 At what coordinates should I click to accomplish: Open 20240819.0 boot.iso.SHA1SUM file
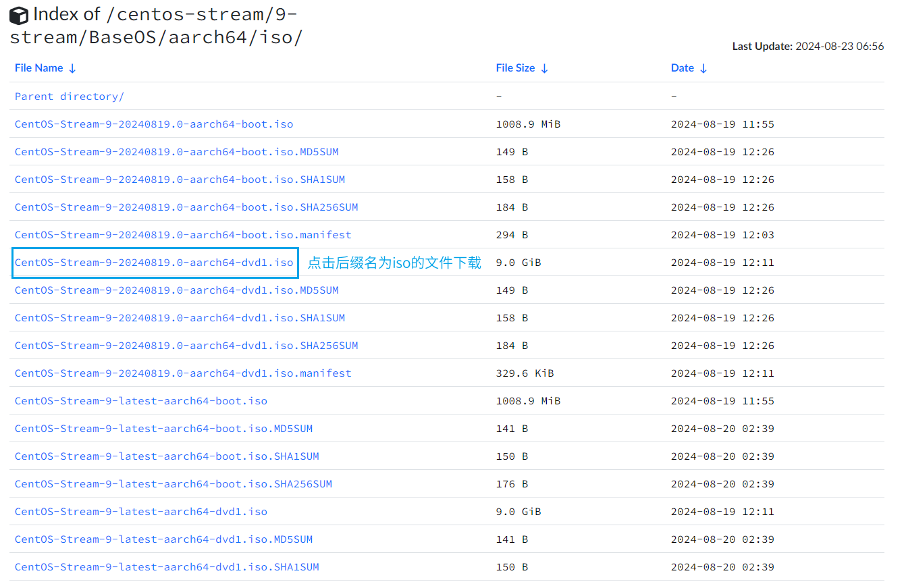tap(180, 180)
